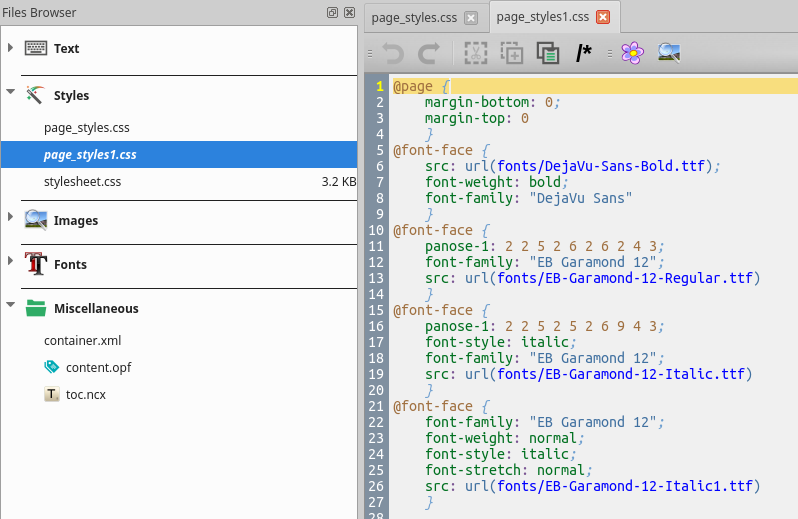
Task: Click the Cut scissors toolbar icon
Action: [x=476, y=53]
